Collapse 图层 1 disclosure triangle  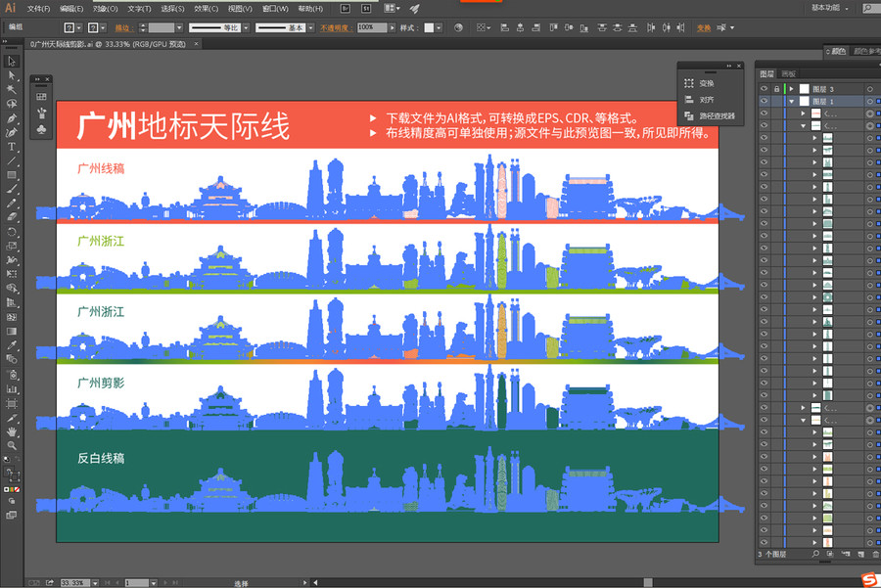792,101
